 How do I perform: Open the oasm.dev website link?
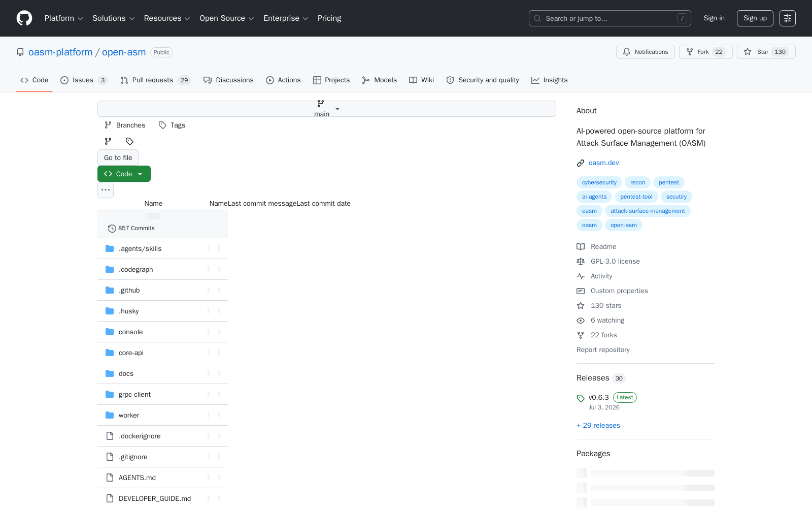604,163
